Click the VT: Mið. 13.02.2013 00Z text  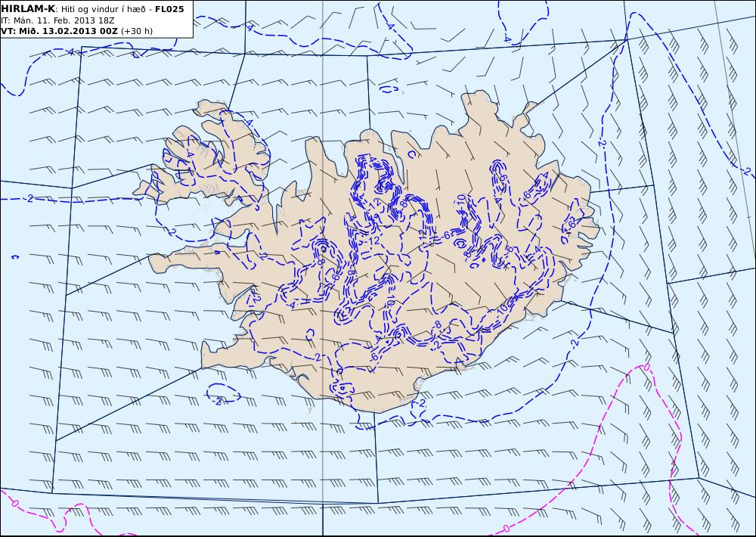pos(59,31)
